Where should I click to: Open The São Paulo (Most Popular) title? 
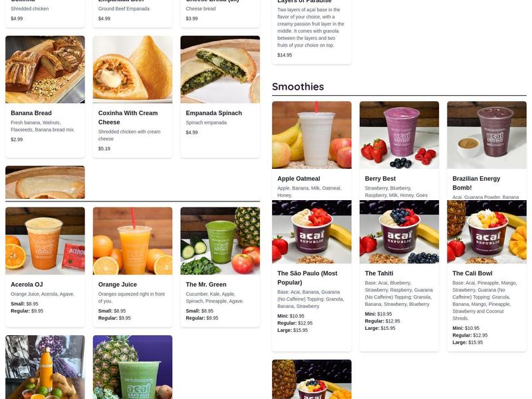[x=307, y=278]
